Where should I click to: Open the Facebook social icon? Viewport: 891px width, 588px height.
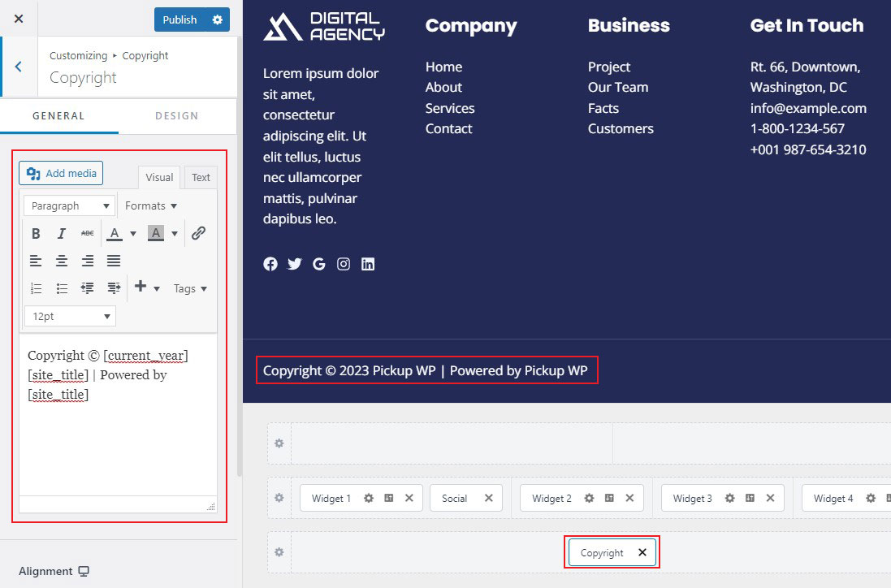tap(270, 264)
